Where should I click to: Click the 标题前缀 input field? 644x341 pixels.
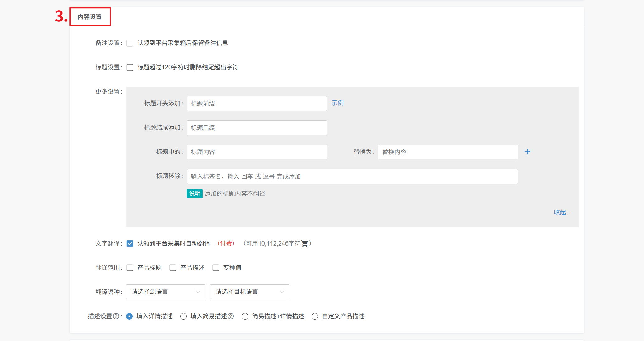[x=256, y=104]
